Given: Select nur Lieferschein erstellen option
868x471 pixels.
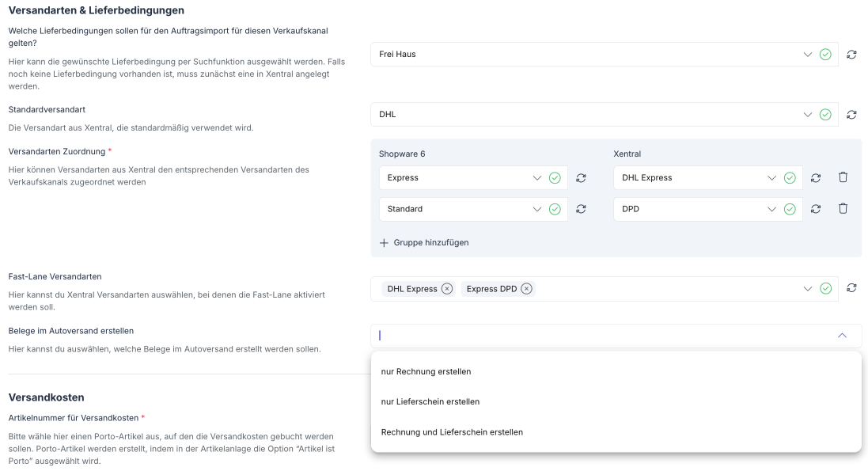Looking at the screenshot, I should [x=616, y=402].
